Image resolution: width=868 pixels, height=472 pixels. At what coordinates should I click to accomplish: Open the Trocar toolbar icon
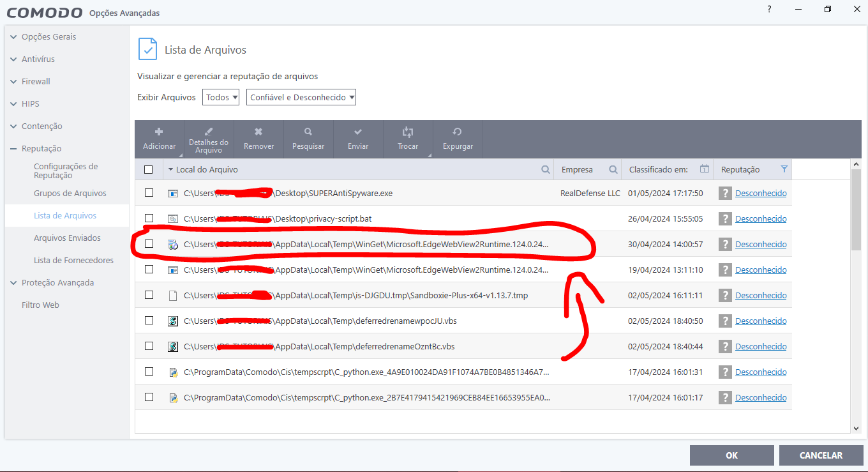[408, 132]
